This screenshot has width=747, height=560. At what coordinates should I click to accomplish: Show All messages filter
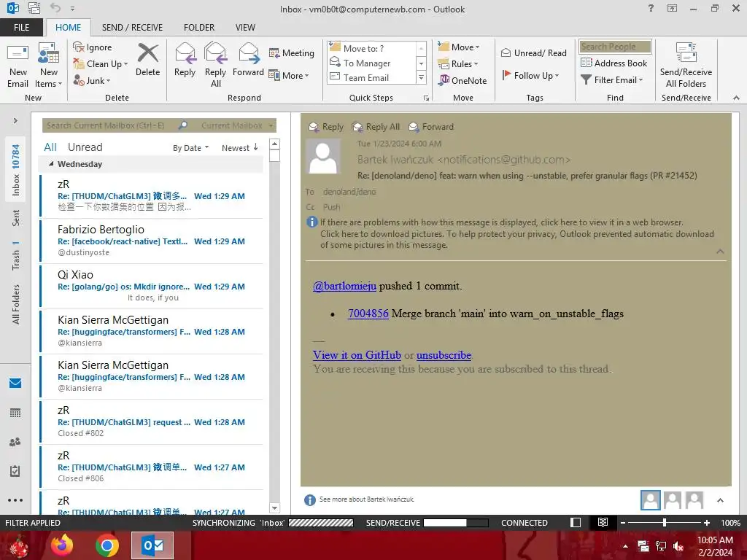(x=50, y=147)
